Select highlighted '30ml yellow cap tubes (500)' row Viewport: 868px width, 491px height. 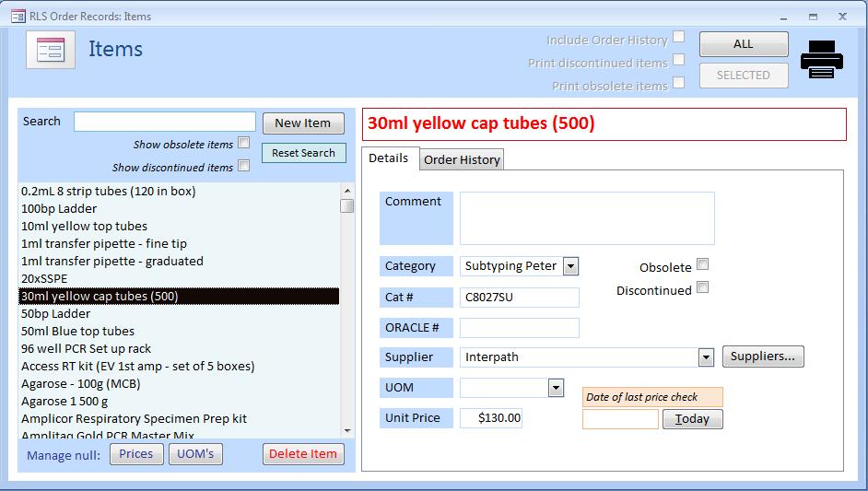pyautogui.click(x=180, y=296)
